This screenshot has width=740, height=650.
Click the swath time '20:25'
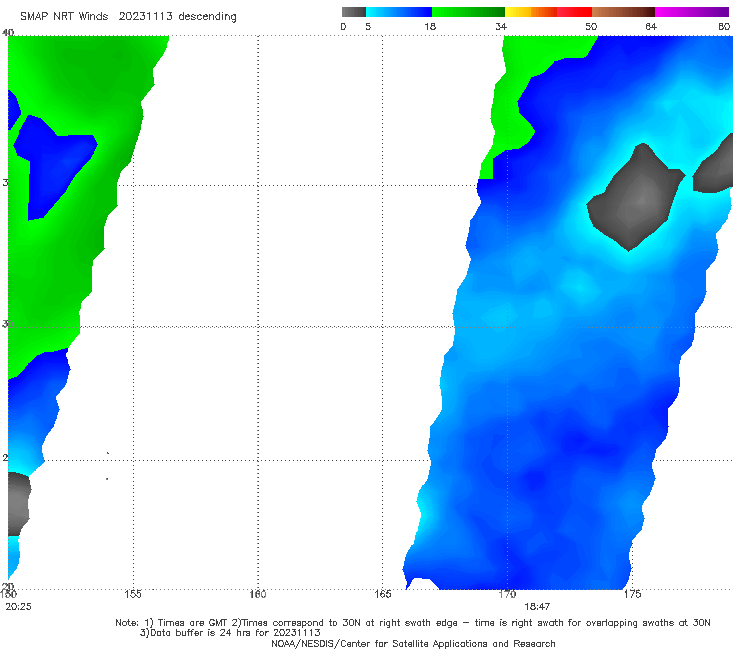[x=18, y=607]
